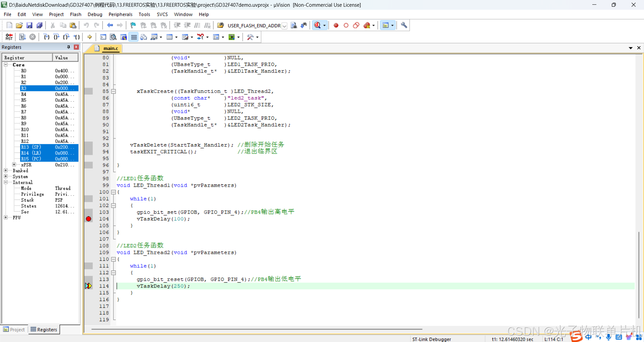Image resolution: width=644 pixels, height=342 pixels.
Task: Close the Registers panel with red X
Action: [x=76, y=47]
